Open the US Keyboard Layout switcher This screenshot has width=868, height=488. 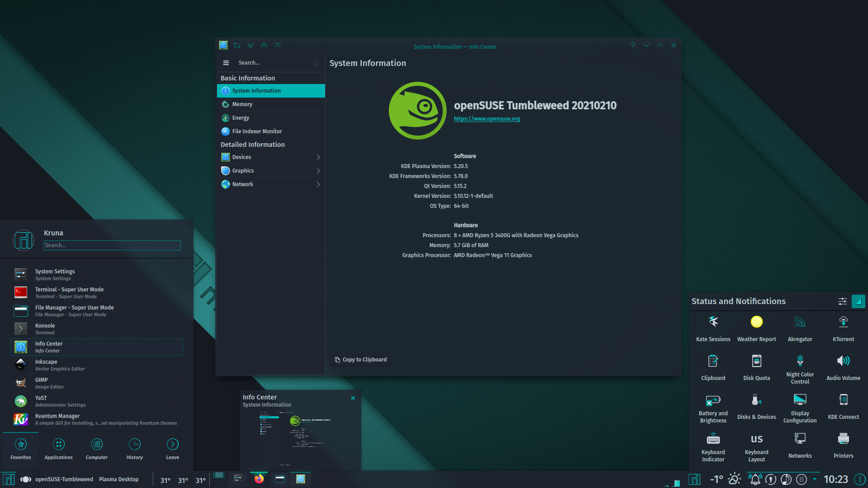(x=756, y=439)
